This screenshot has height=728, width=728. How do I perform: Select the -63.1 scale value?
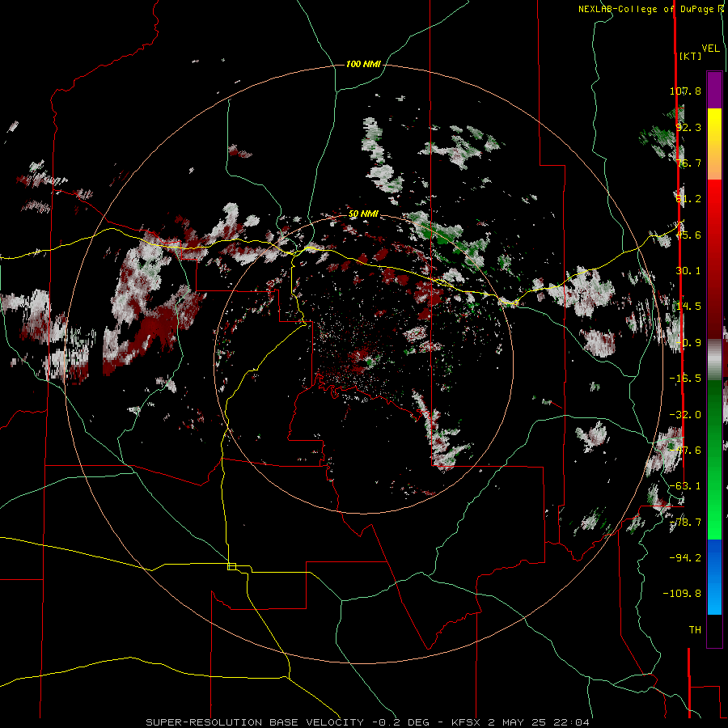click(x=685, y=486)
